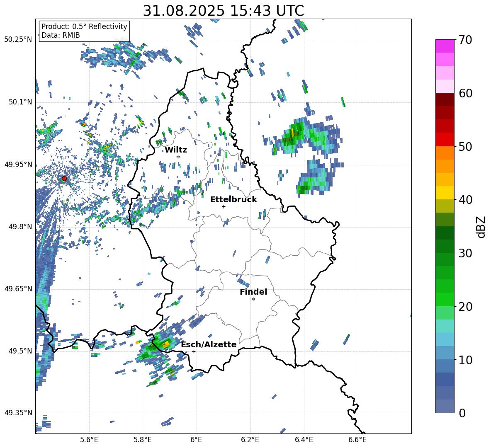Click the bright red colorbar swatch above 50
Screen dimensions: 491x448
click(445, 140)
